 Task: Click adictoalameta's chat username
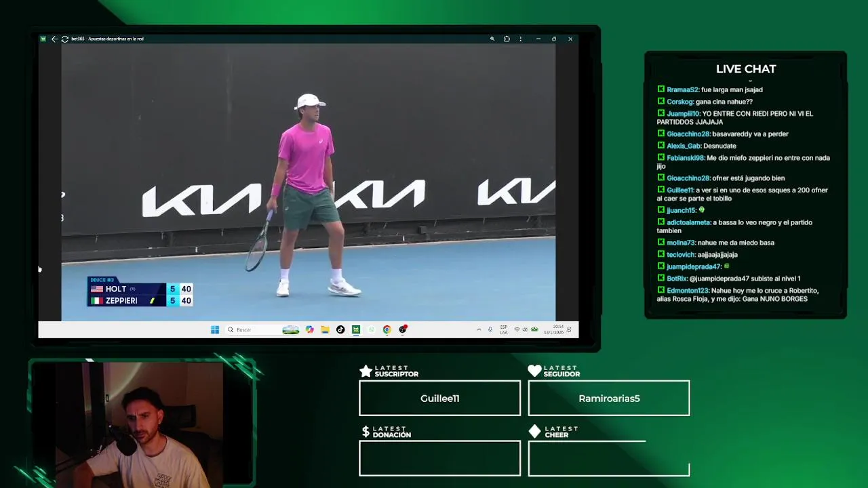pos(688,222)
